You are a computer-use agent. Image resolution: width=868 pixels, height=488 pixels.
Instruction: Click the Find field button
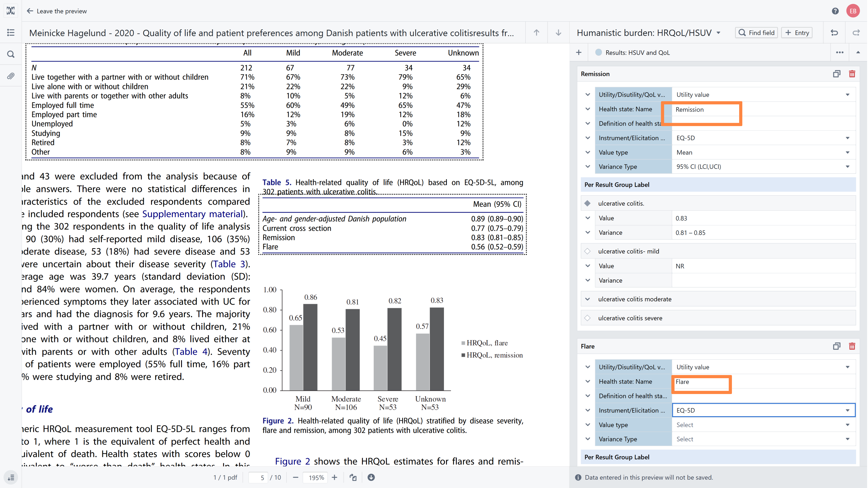(x=756, y=33)
